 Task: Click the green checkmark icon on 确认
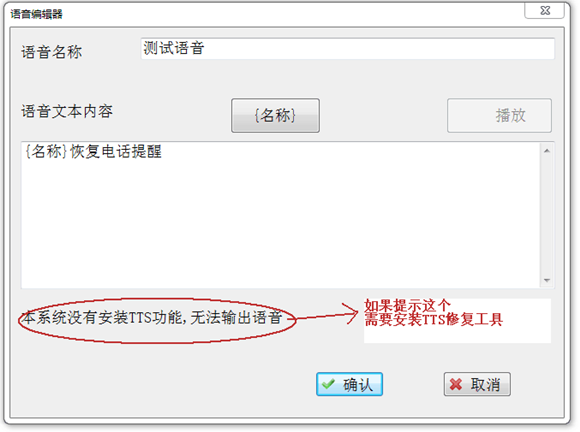328,384
